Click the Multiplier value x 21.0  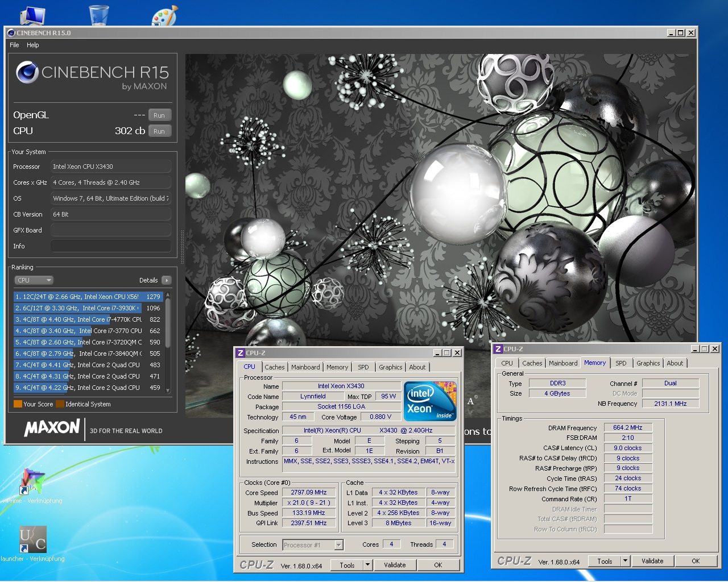[x=309, y=502]
